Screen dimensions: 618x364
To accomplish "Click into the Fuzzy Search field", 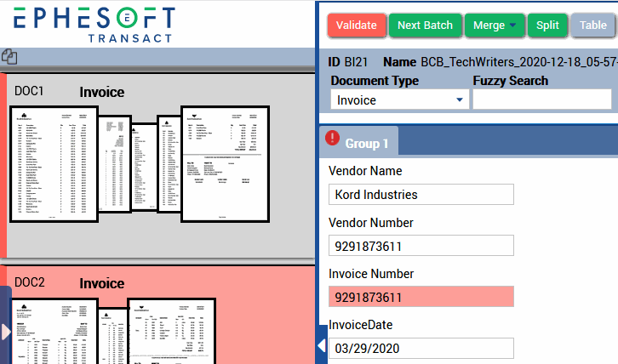I will pos(542,99).
